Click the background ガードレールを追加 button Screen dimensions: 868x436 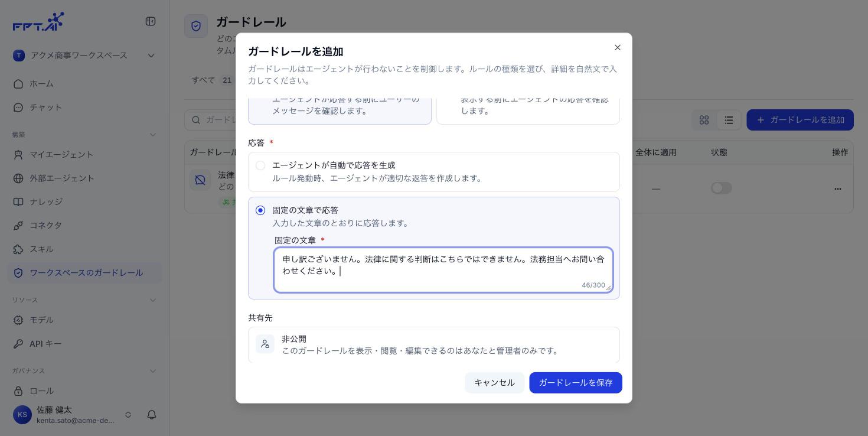800,120
